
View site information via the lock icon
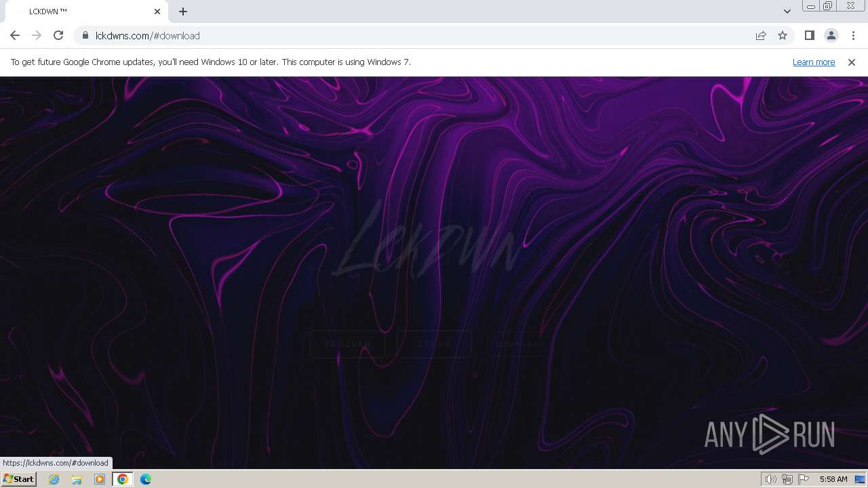coord(85,35)
